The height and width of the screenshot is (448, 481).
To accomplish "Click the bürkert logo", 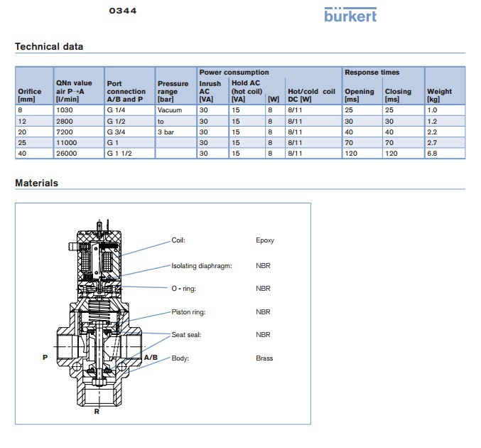I will (x=350, y=15).
